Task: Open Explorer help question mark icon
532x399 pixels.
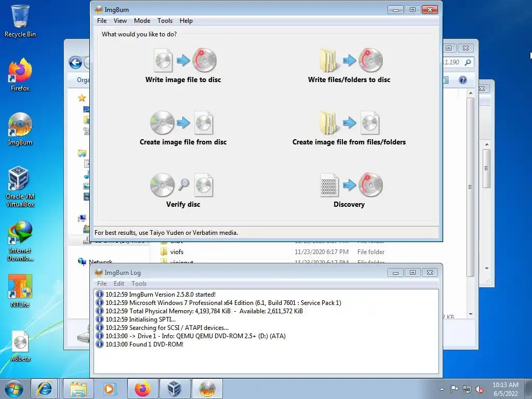Action: 462,80
